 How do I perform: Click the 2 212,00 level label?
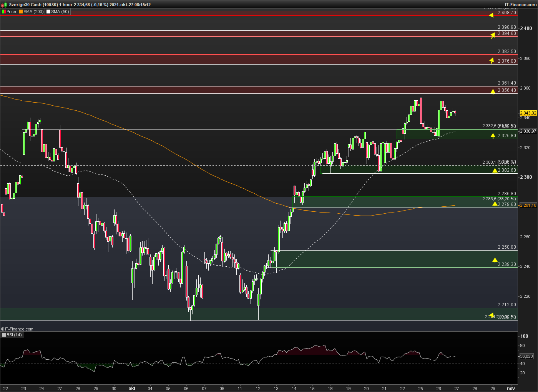(507, 305)
